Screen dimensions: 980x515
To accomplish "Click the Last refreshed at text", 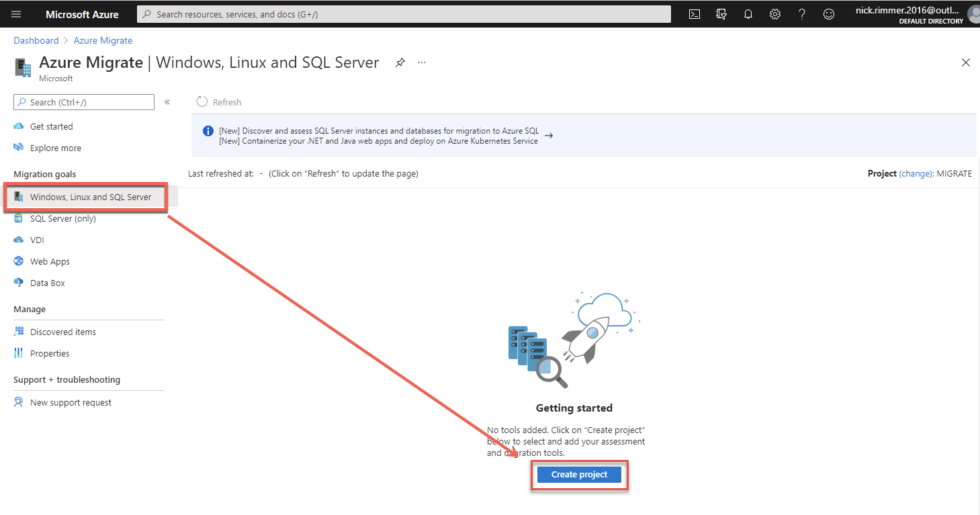I will point(221,173).
